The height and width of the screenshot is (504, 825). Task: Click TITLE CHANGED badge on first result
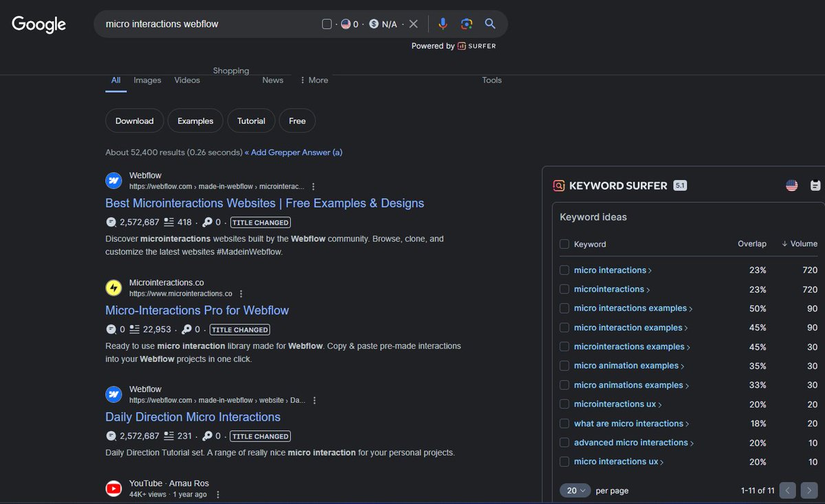261,222
